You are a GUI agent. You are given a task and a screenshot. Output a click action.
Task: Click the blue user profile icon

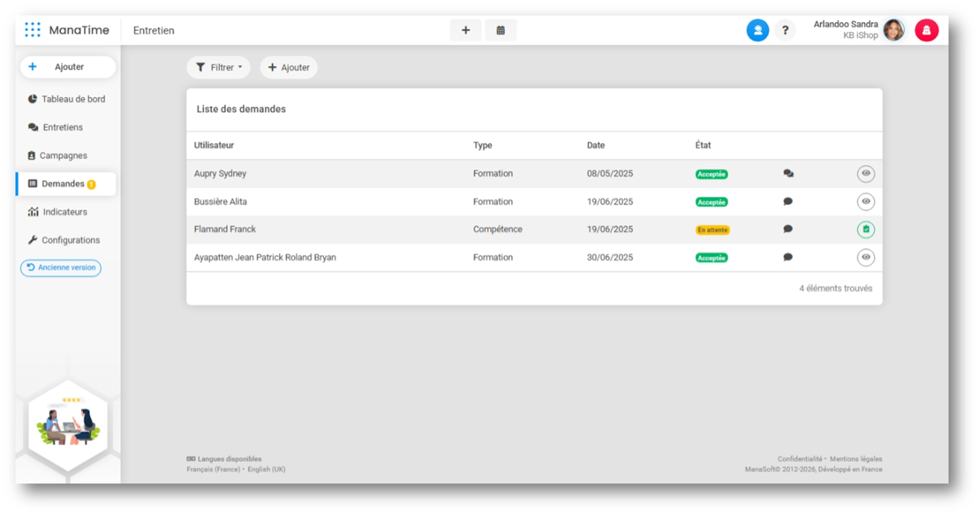pyautogui.click(x=757, y=30)
